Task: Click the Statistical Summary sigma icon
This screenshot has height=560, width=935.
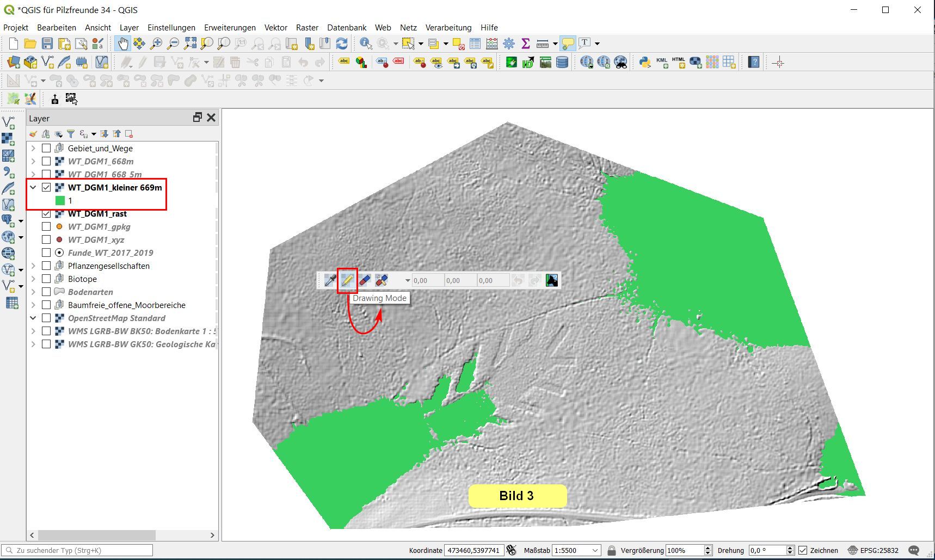Action: [x=526, y=44]
